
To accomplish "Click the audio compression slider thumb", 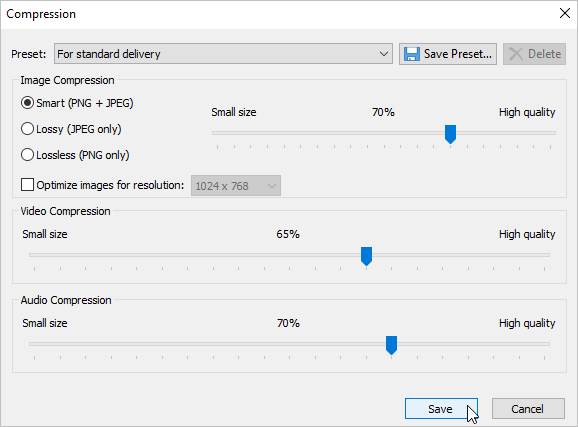I will (391, 345).
